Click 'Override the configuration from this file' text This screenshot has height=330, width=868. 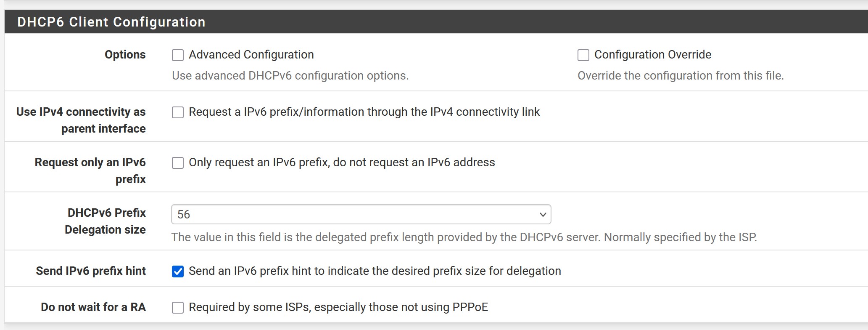point(680,76)
